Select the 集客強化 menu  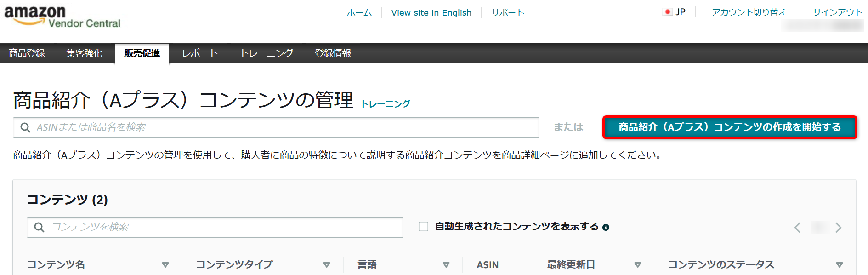(x=84, y=53)
